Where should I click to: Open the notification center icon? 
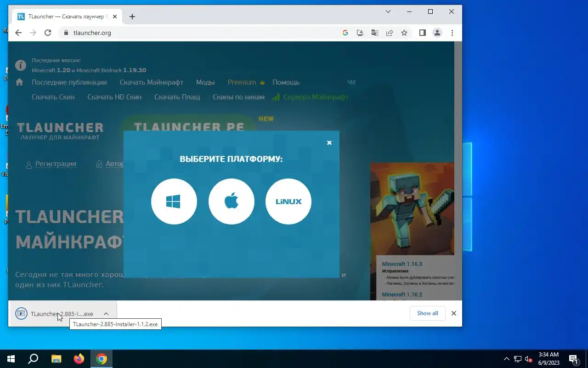click(573, 359)
